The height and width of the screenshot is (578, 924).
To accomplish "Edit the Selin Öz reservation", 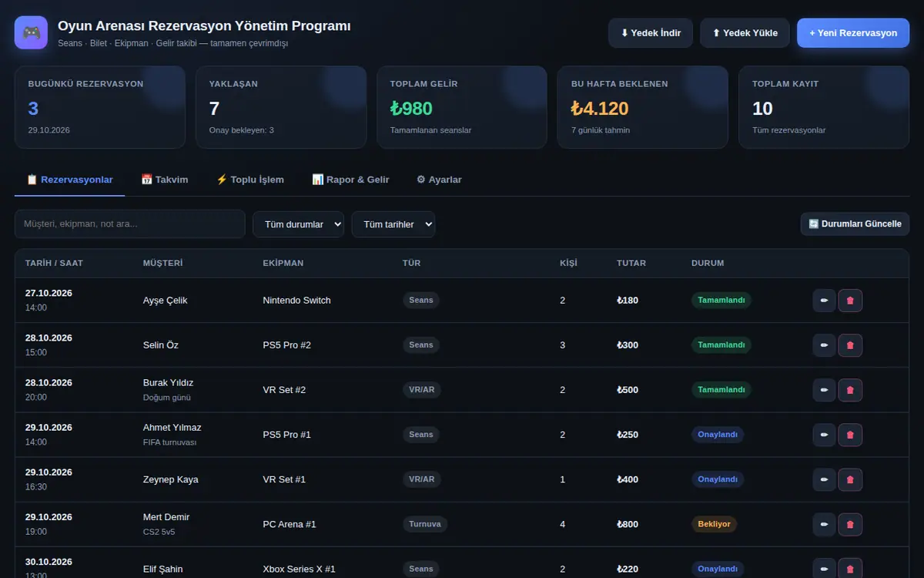I will coord(824,345).
